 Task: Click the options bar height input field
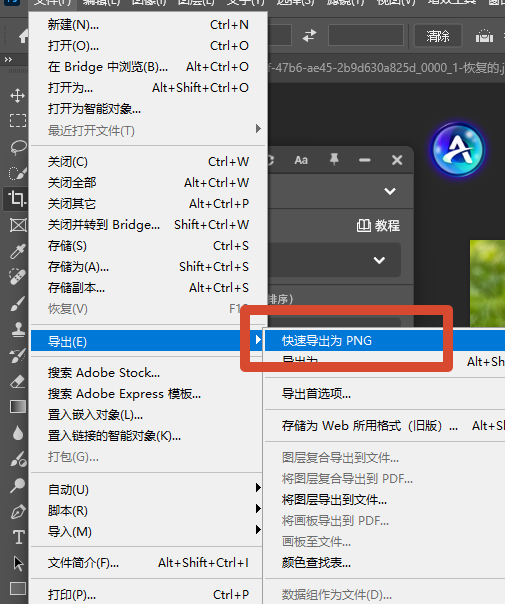click(x=366, y=36)
